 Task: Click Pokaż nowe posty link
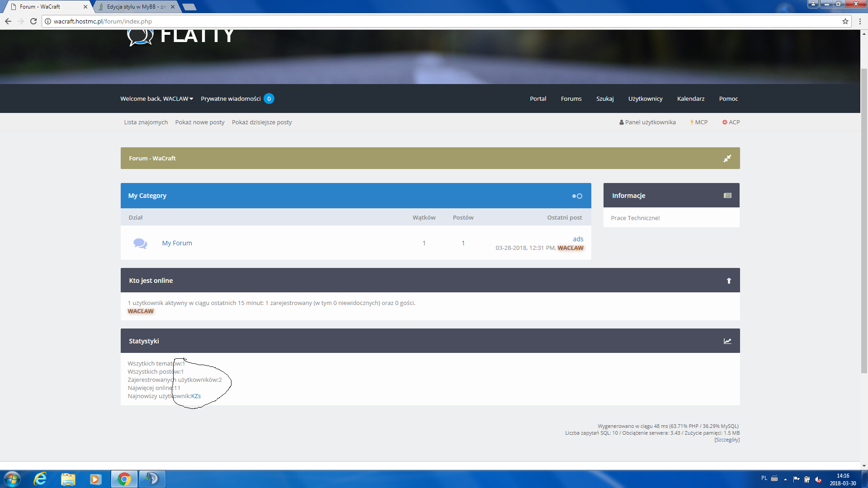(200, 122)
